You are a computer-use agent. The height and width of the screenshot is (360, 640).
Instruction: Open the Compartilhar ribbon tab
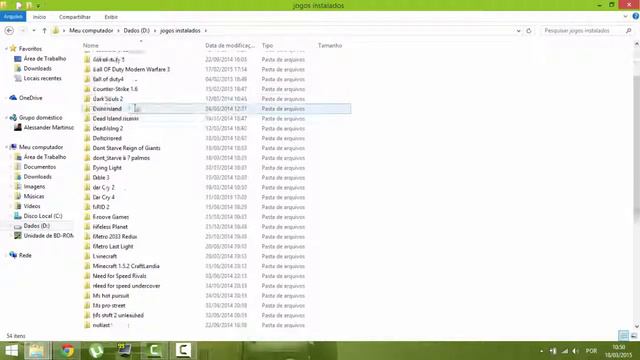(x=75, y=17)
